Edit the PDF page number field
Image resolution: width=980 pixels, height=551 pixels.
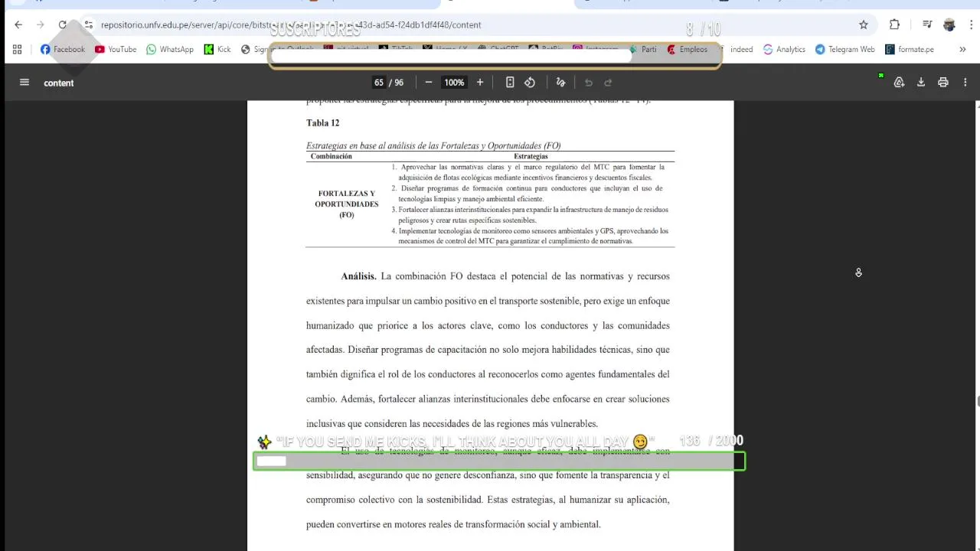(378, 83)
